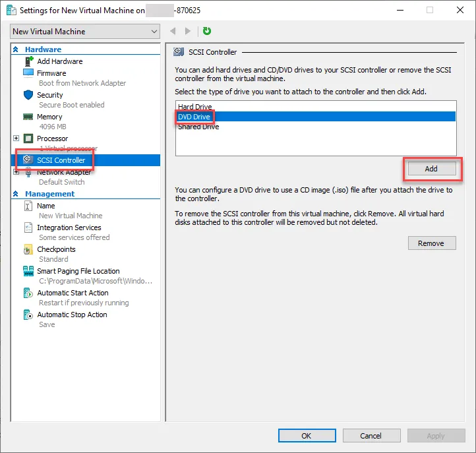476x453 pixels.
Task: Click the Integration Services icon
Action: (28, 227)
